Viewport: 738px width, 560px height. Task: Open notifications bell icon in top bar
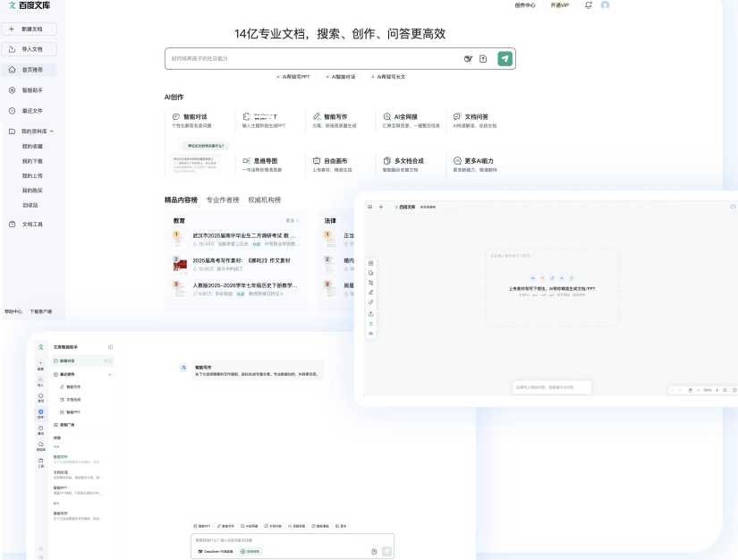589,5
